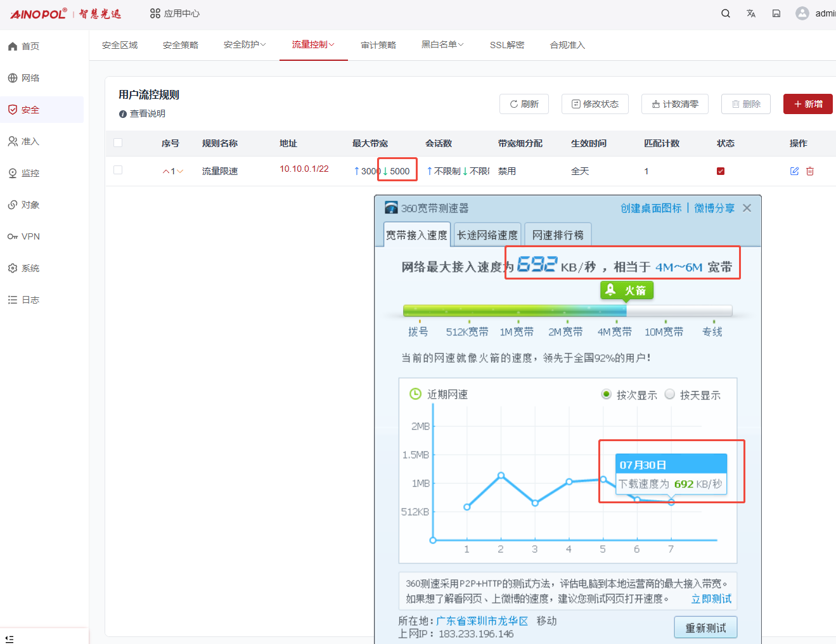Open the 准入 access section in sidebar
Screen dimensions: 836x644
click(24, 141)
